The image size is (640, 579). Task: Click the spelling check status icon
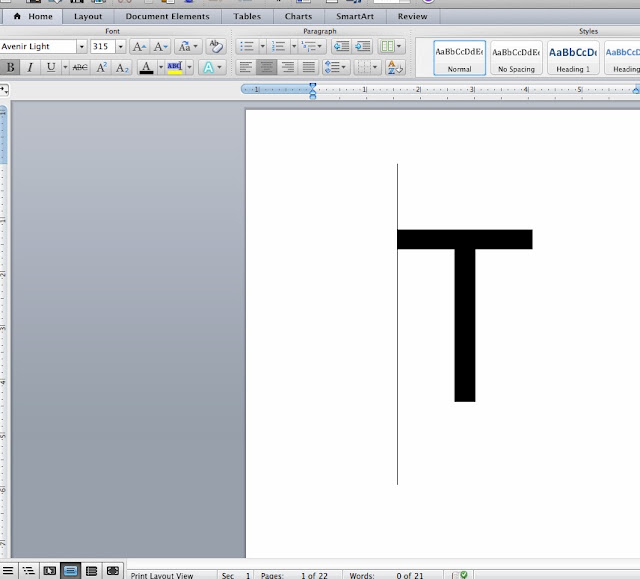coord(460,575)
